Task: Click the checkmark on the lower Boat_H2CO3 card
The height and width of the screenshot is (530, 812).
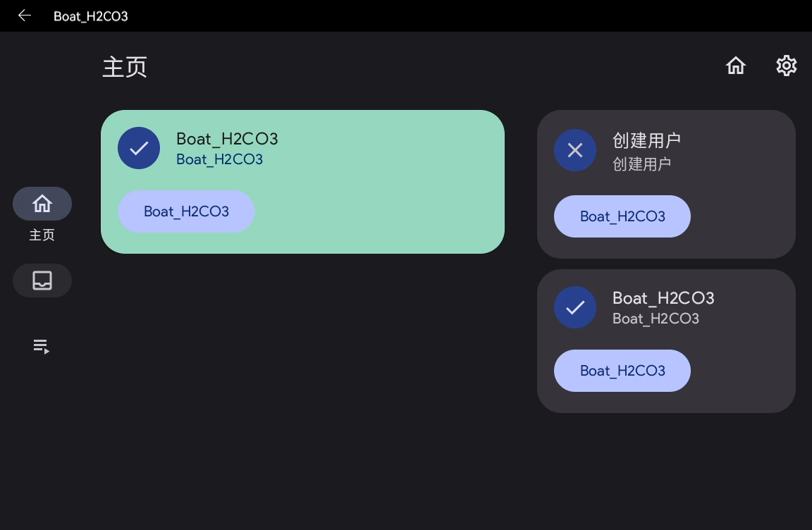Action: (x=574, y=307)
